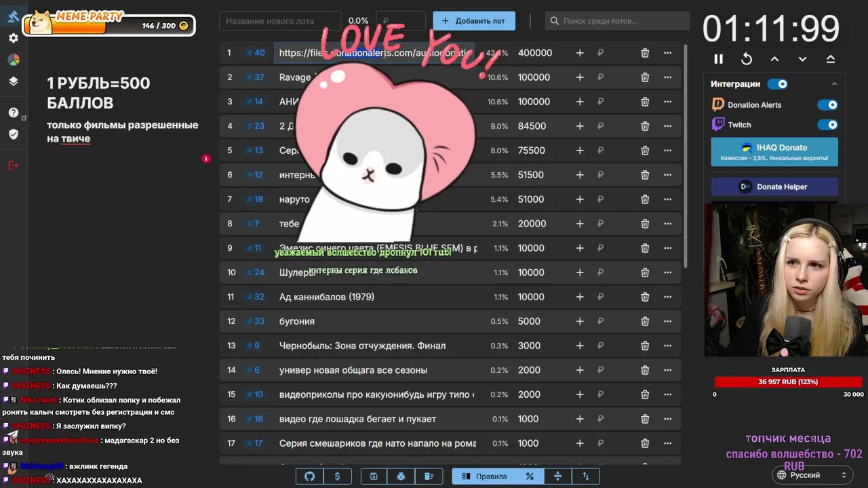The height and width of the screenshot is (488, 868).
Task: Click the Добавить лот button
Action: [474, 21]
